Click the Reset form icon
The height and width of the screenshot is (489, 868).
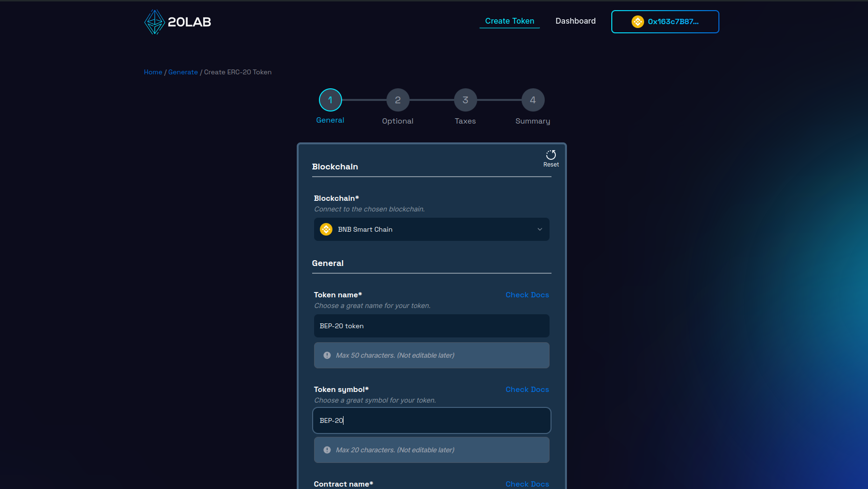point(551,155)
